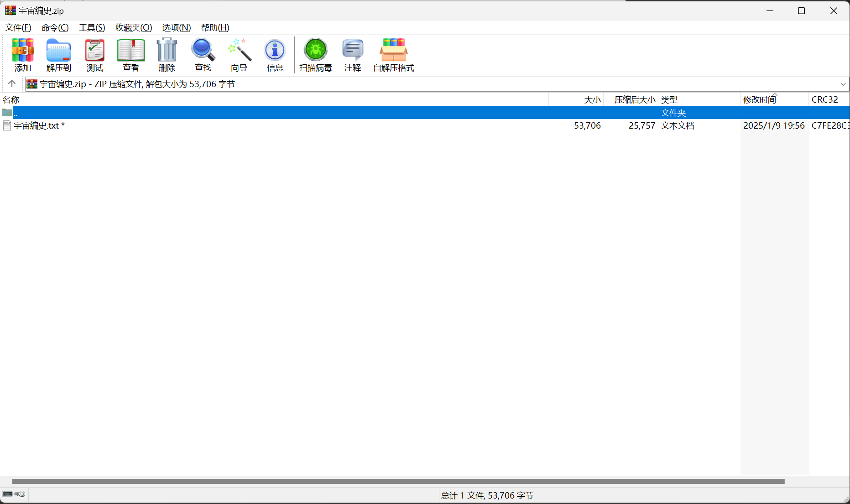Image resolution: width=850 pixels, height=504 pixels.
Task: Open the 注释 (Comment) toolbar icon
Action: [353, 55]
